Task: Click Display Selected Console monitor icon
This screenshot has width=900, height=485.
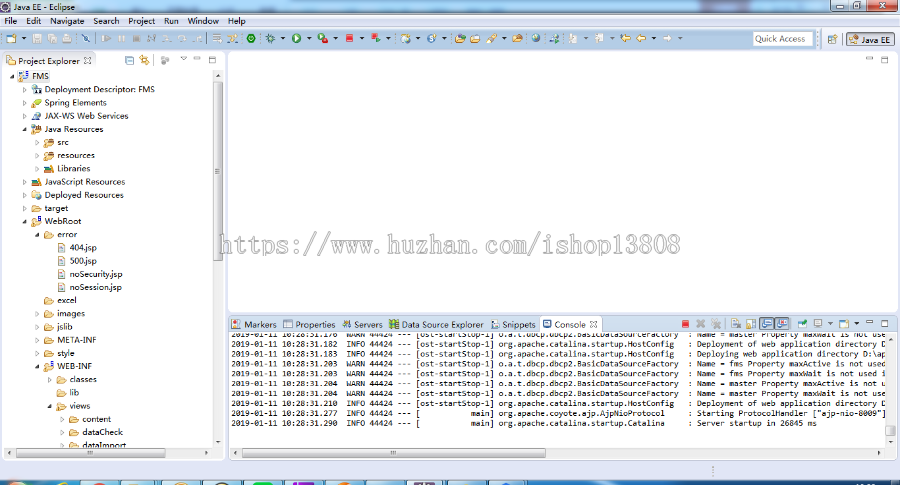Action: (x=818, y=324)
